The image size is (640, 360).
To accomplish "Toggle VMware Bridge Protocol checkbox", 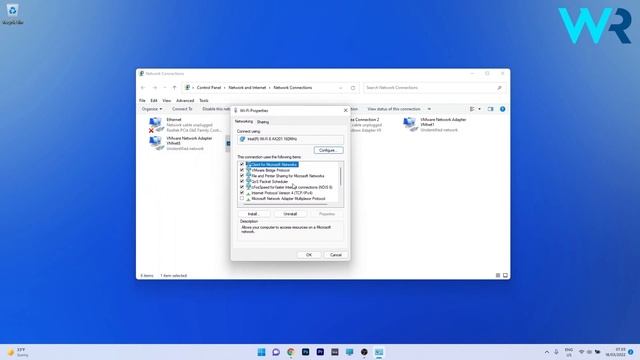I will (242, 170).
